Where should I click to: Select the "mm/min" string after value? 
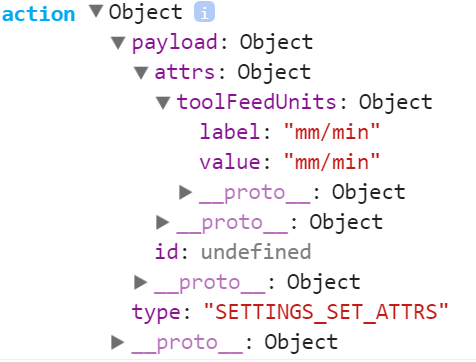332,162
